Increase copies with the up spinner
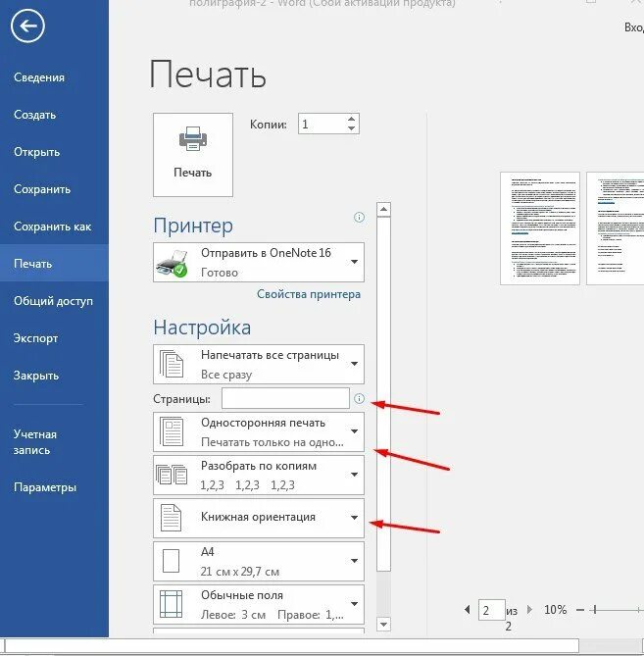The height and width of the screenshot is (656, 644). click(x=352, y=119)
